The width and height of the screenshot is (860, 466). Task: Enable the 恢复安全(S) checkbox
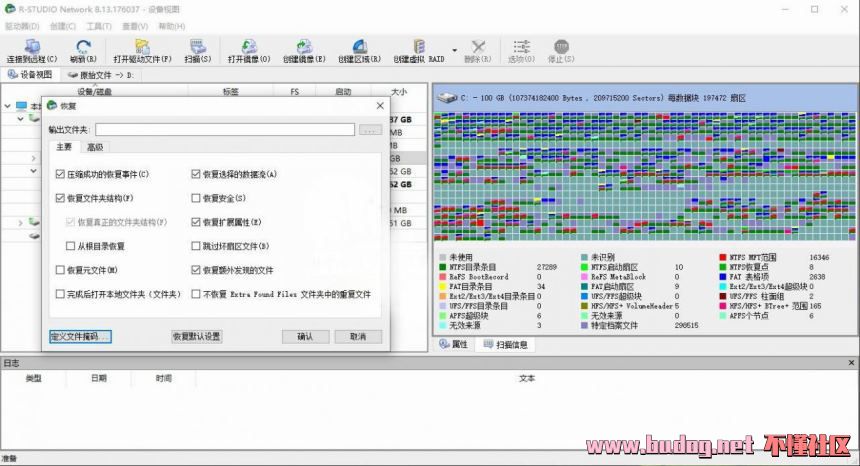click(196, 198)
